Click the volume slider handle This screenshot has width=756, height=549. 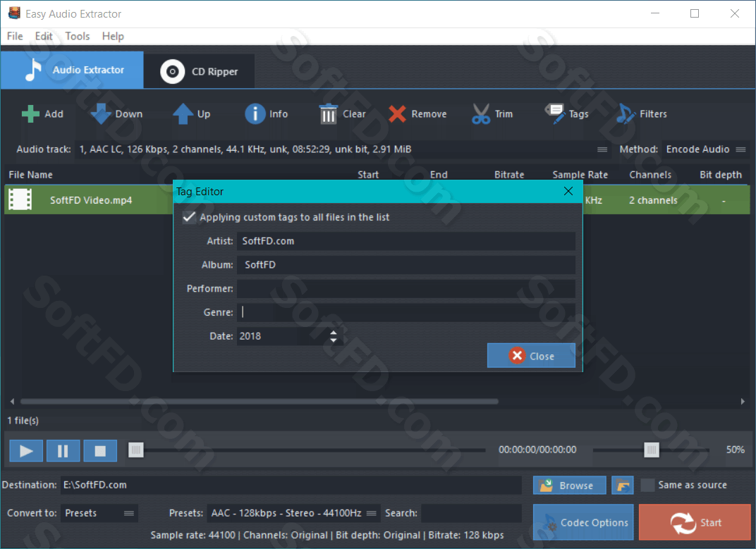click(x=652, y=450)
